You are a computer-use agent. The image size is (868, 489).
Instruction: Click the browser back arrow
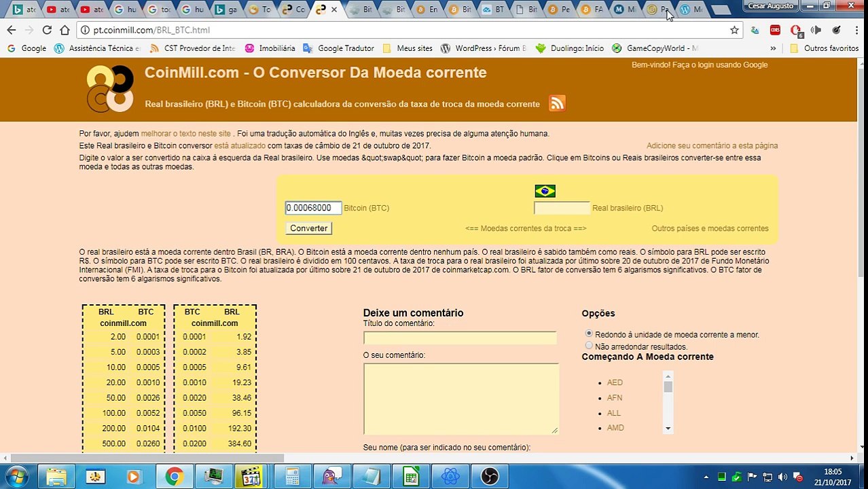[11, 30]
